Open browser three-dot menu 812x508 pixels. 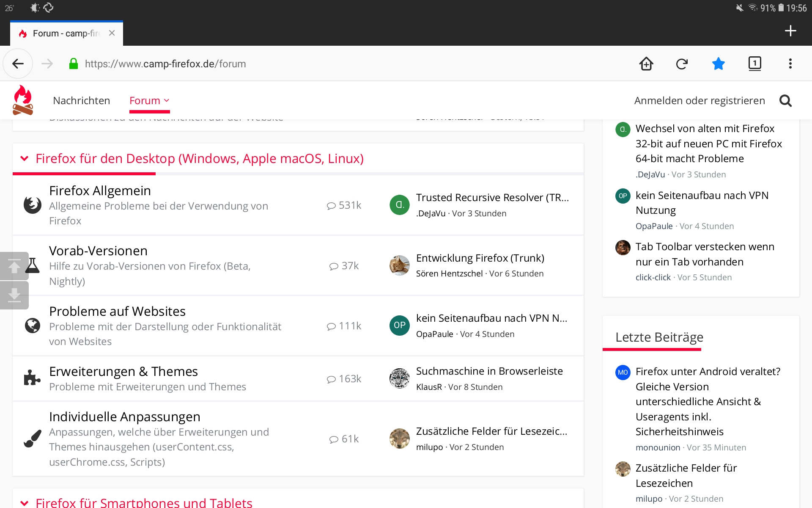click(790, 64)
